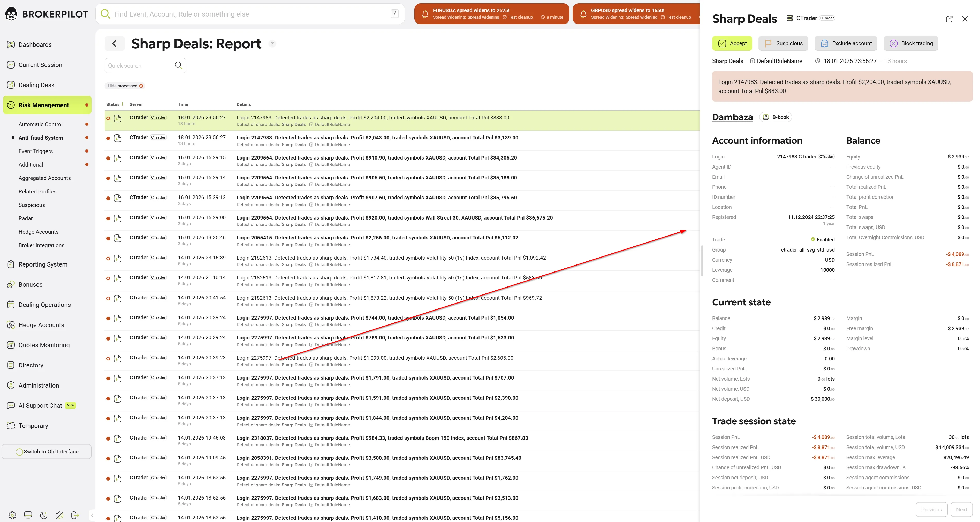This screenshot has width=980, height=522.
Task: Sort table by Status column
Action: 113,105
